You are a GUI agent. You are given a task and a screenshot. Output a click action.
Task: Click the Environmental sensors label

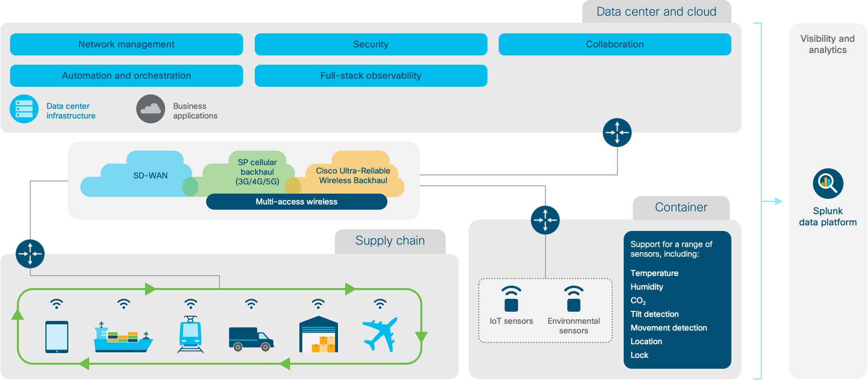[574, 326]
